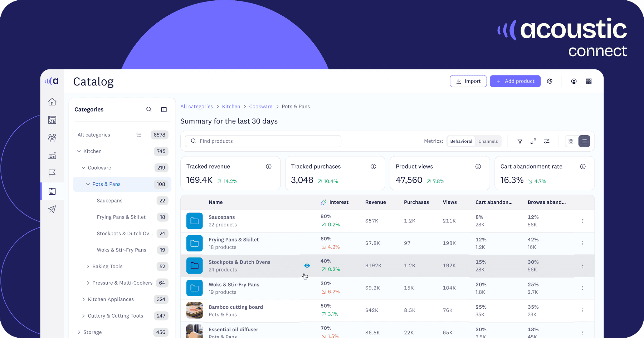
Task: Expand the table with the fullscreen arrows icon
Action: click(x=533, y=141)
